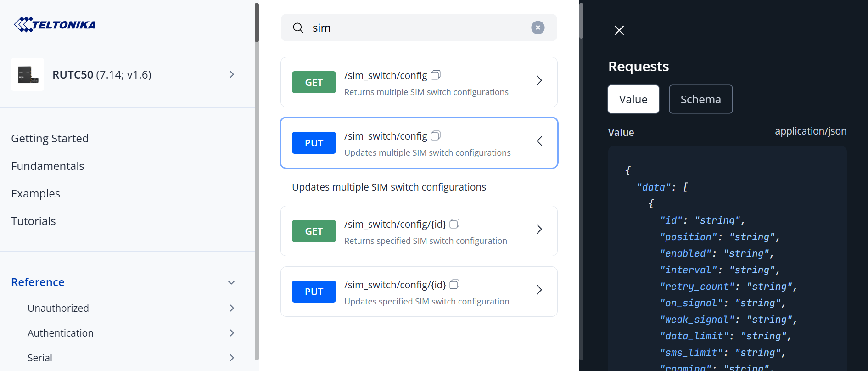868x371 pixels.
Task: Click the search magnifier icon
Action: pyautogui.click(x=298, y=28)
